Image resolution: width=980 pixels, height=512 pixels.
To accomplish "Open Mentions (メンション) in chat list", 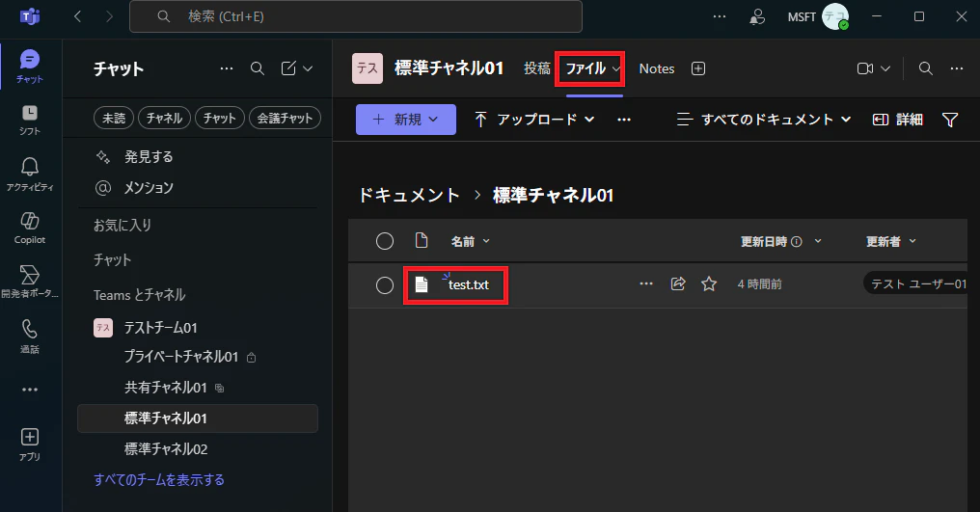I will coord(149,188).
